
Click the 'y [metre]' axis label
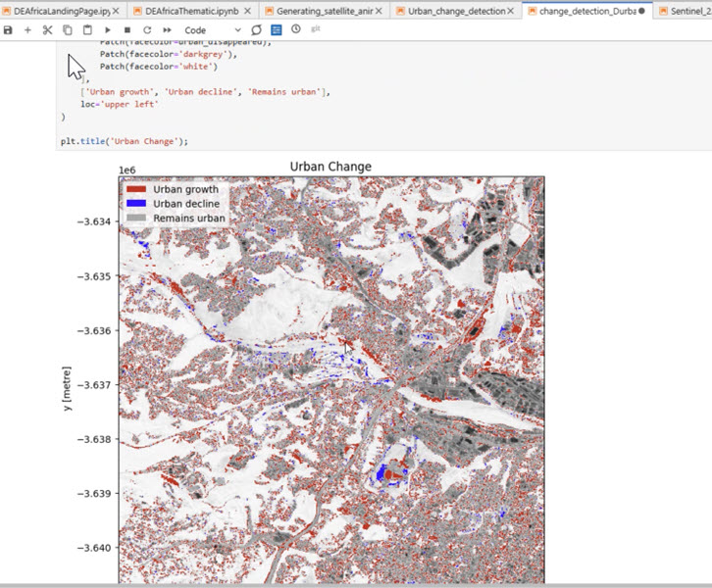click(x=67, y=388)
